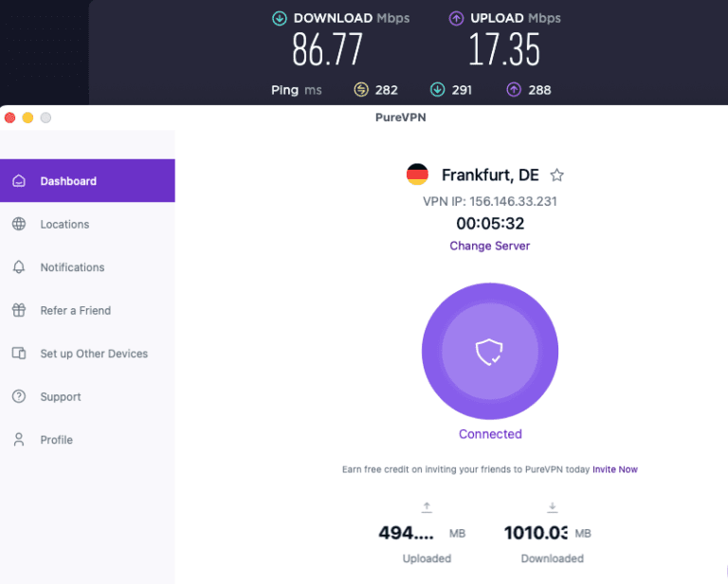Minimize PureVPN window with yellow button
The height and width of the screenshot is (584, 728).
tap(27, 118)
